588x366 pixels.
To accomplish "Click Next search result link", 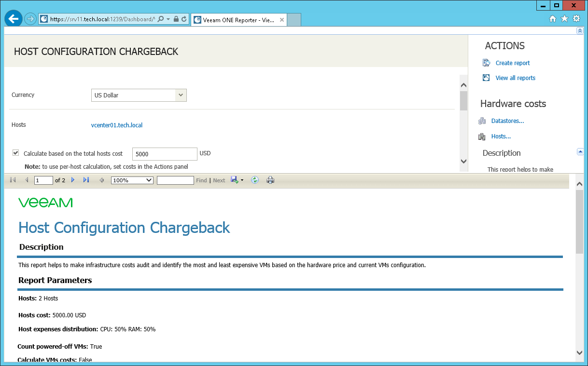I will click(219, 180).
